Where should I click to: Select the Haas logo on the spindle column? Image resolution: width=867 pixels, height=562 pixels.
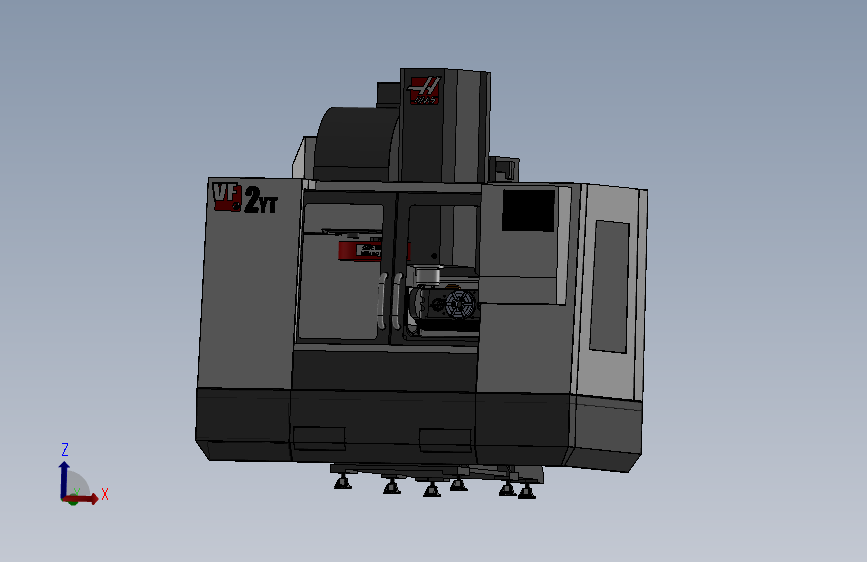(425, 91)
